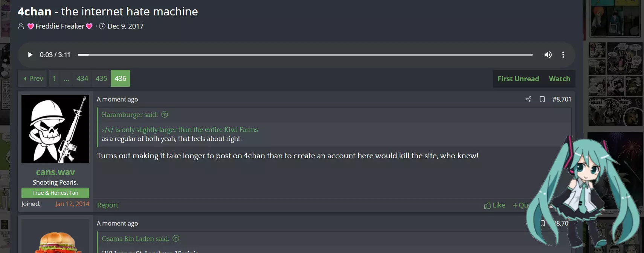Play the audio track

pyautogui.click(x=30, y=55)
